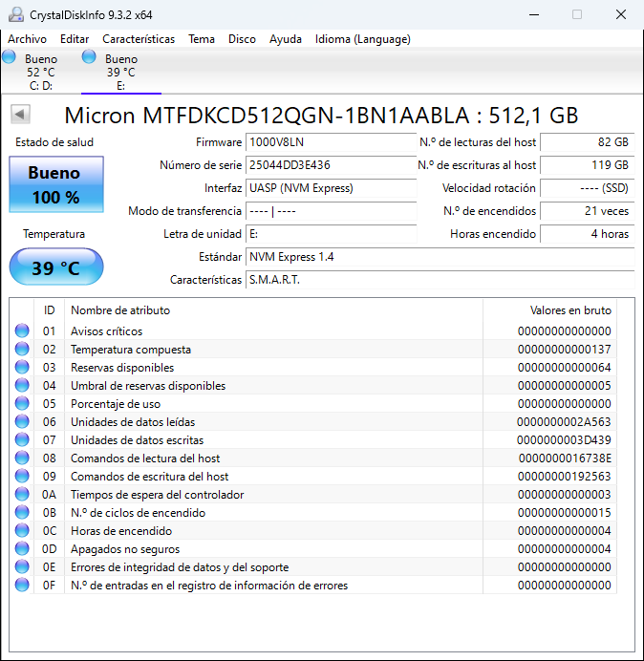
Task: Open the Idioma (Language) menu
Action: (x=362, y=39)
